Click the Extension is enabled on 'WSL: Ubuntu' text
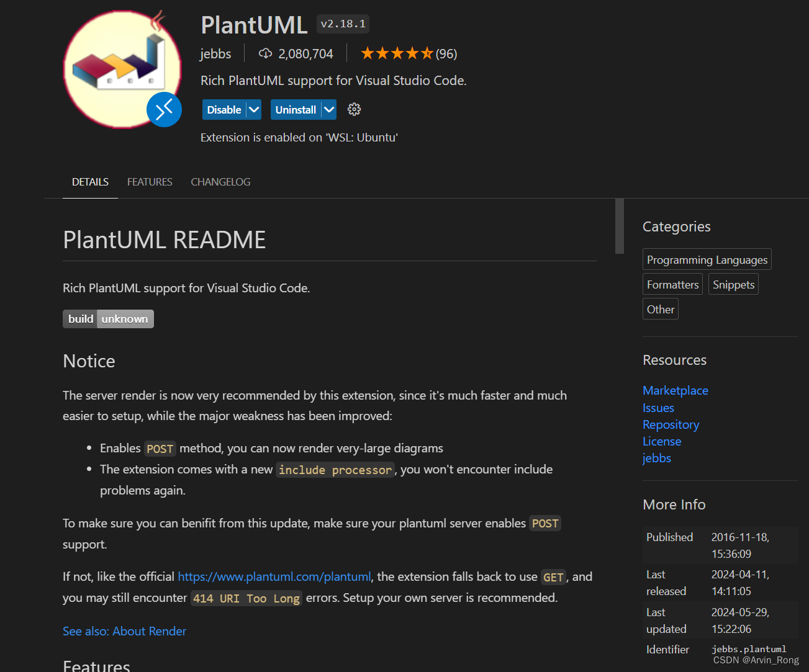This screenshot has height=672, width=809. coord(299,137)
